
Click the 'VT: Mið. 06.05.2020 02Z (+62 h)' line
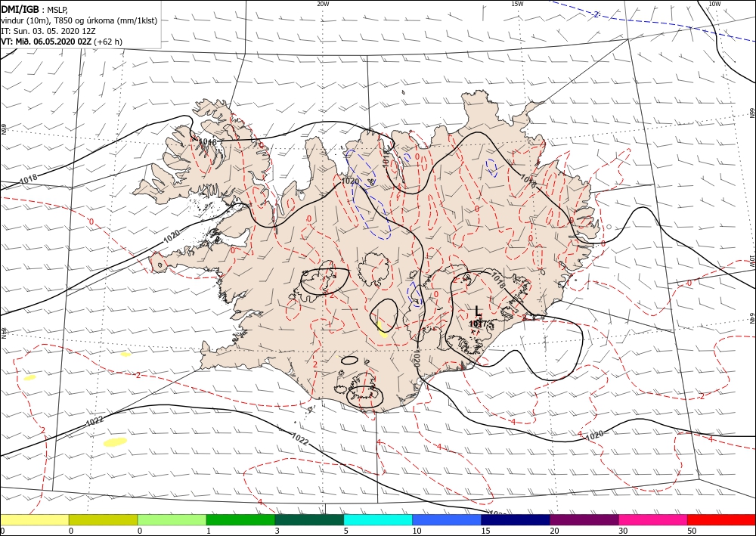pyautogui.click(x=61, y=42)
